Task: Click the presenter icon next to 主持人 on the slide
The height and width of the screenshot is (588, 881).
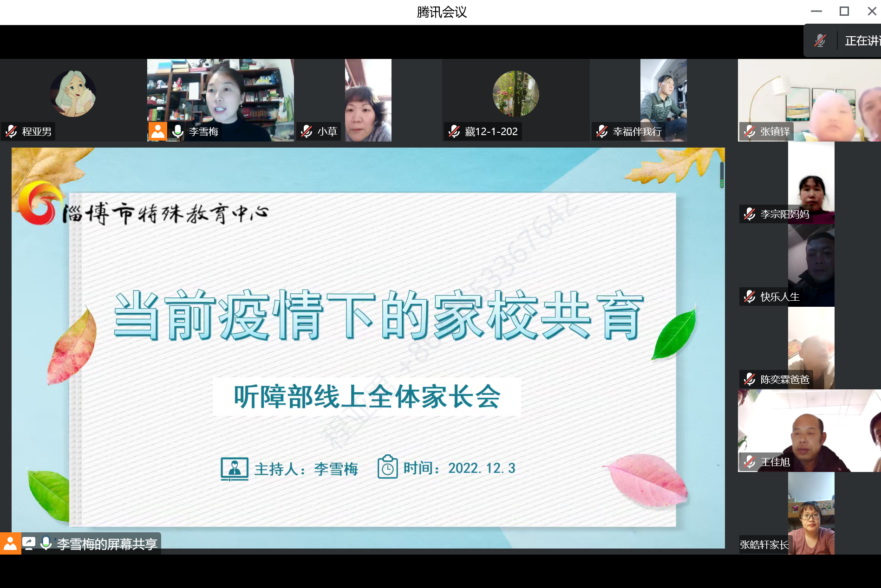Action: click(234, 468)
